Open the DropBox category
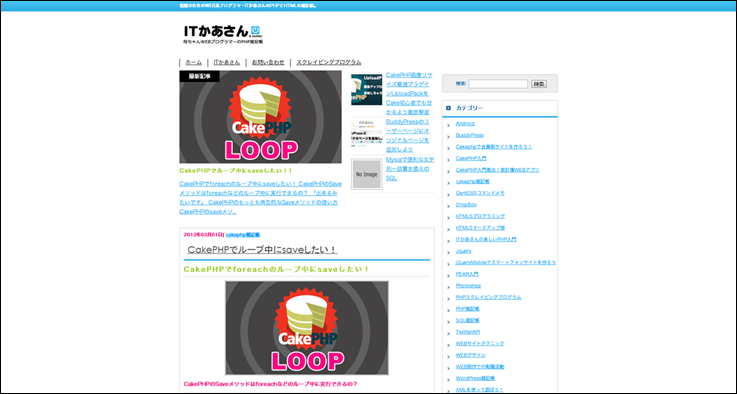 466,205
